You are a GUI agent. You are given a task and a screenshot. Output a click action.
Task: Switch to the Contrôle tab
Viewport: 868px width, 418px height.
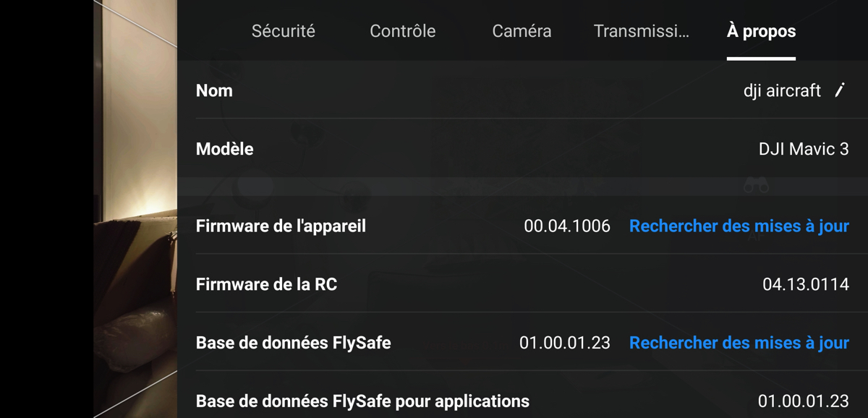pyautogui.click(x=402, y=31)
